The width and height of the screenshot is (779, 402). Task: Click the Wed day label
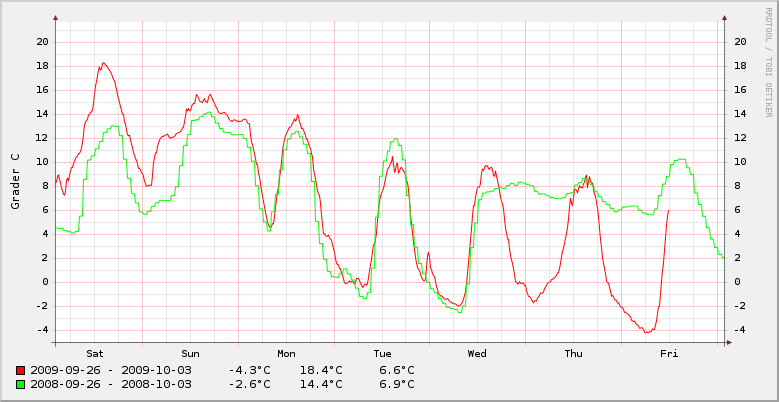[x=477, y=353]
